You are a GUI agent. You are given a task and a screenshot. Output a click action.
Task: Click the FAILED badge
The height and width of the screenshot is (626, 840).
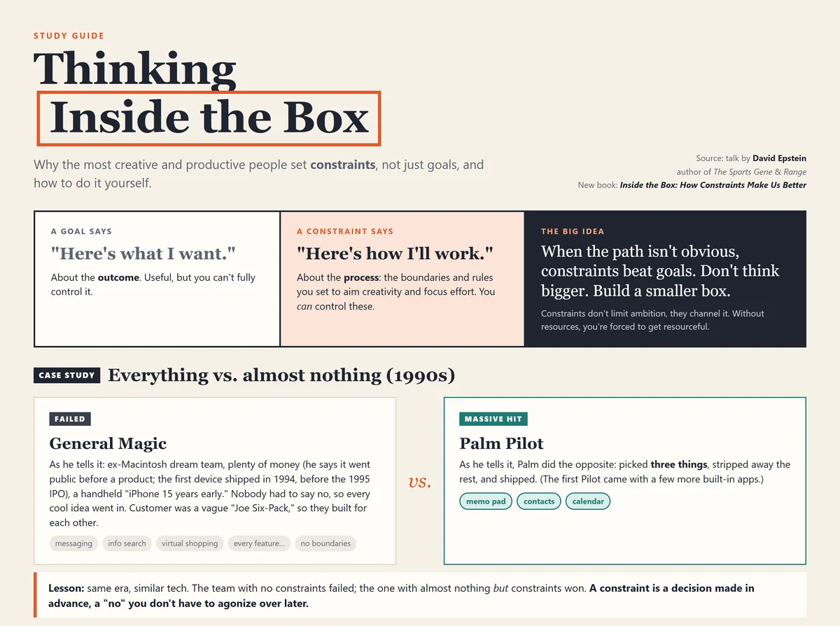point(70,419)
